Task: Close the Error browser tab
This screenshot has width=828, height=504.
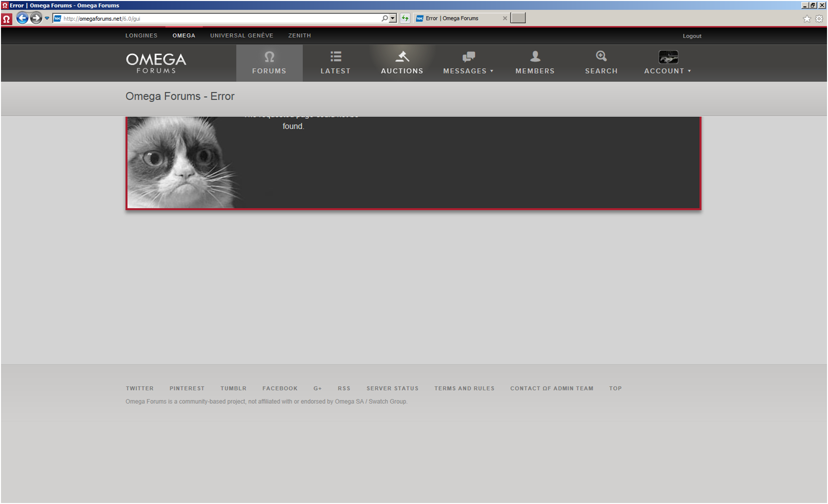Action: (x=505, y=18)
